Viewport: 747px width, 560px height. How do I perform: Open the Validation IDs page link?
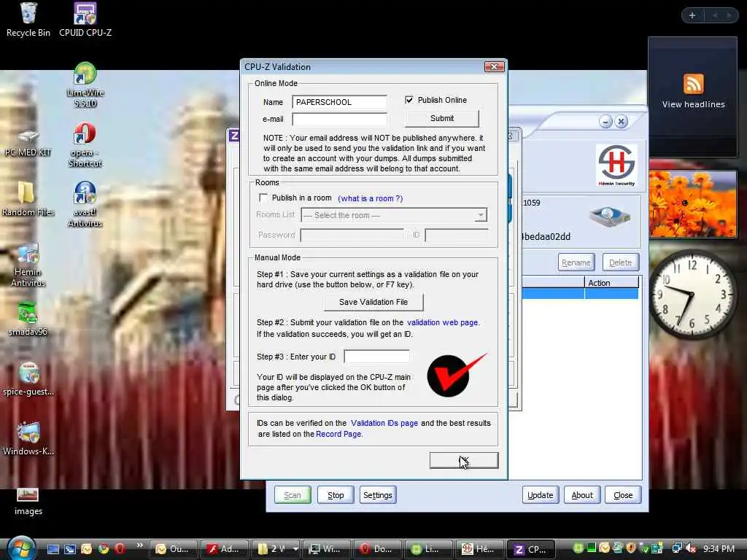point(384,423)
